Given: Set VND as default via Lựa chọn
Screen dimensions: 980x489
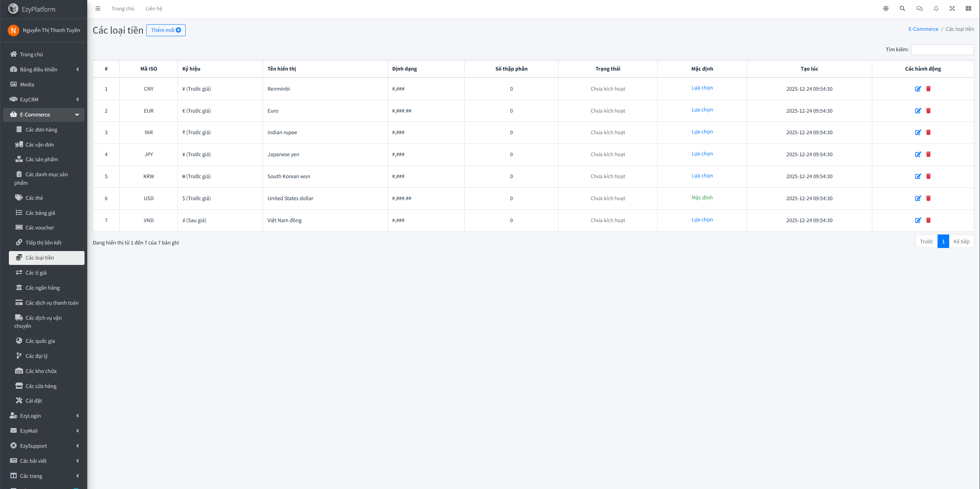Looking at the screenshot, I should point(702,220).
